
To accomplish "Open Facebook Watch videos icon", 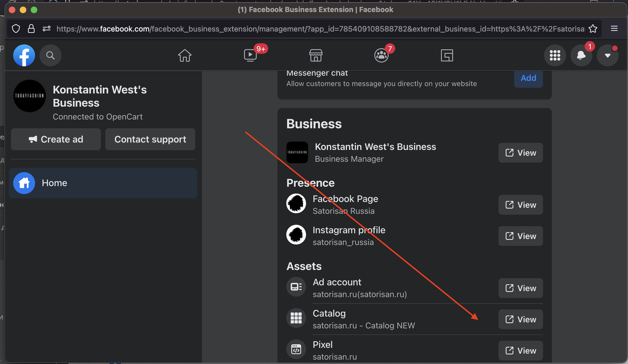I will [250, 55].
